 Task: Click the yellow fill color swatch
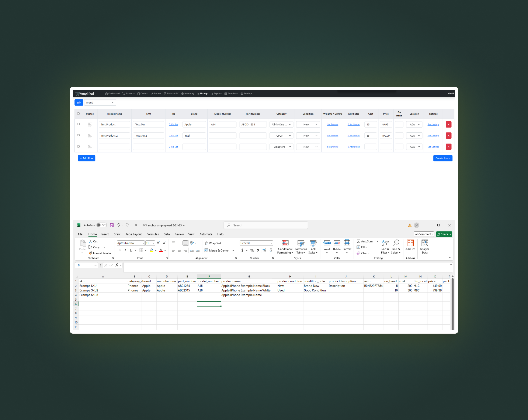[x=151, y=250]
